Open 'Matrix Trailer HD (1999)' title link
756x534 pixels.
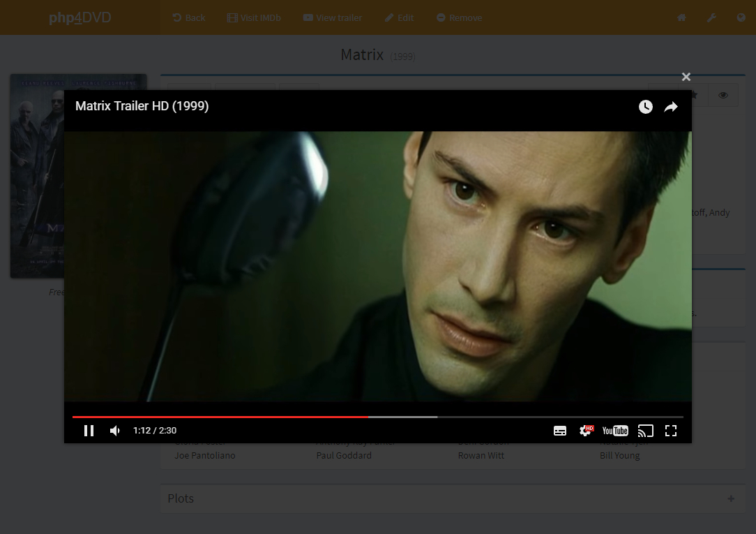(142, 105)
